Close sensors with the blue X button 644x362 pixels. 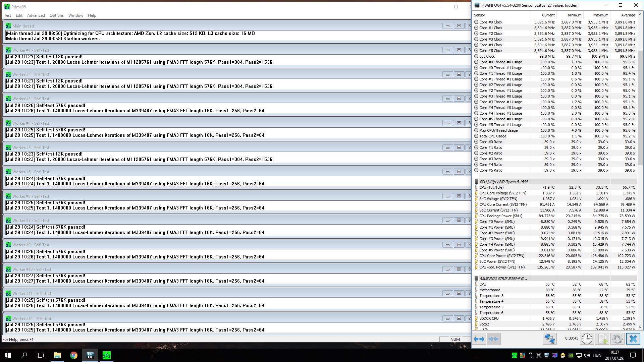coord(633,339)
